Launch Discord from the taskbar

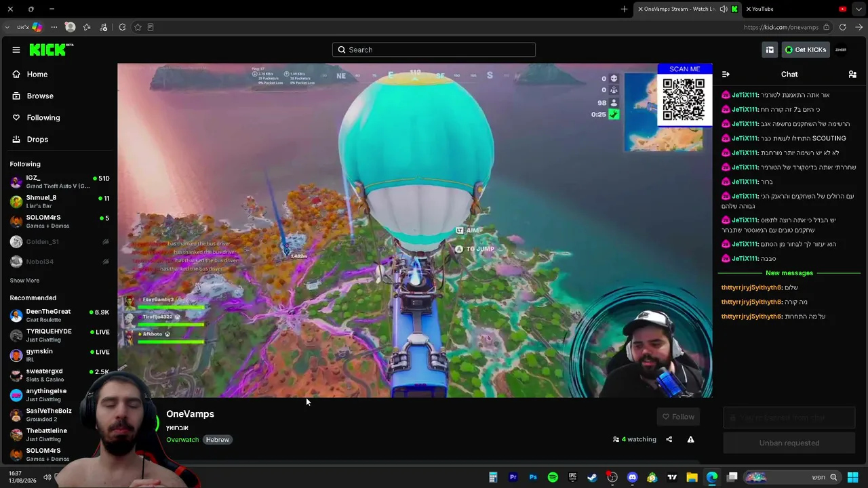pos(633,477)
